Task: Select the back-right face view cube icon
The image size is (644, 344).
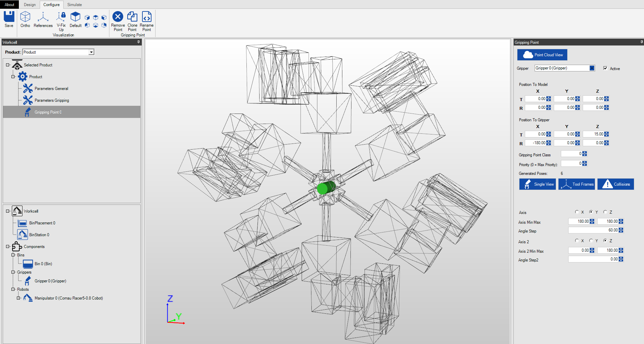Action: (x=104, y=25)
